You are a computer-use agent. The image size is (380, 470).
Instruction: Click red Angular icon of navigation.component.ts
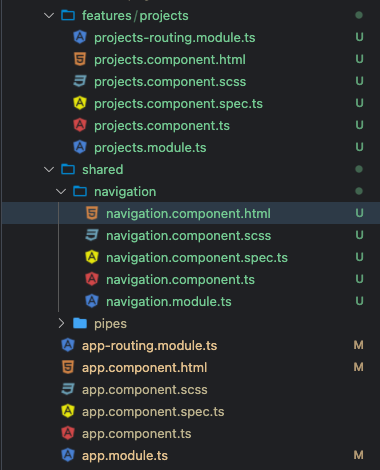92,279
